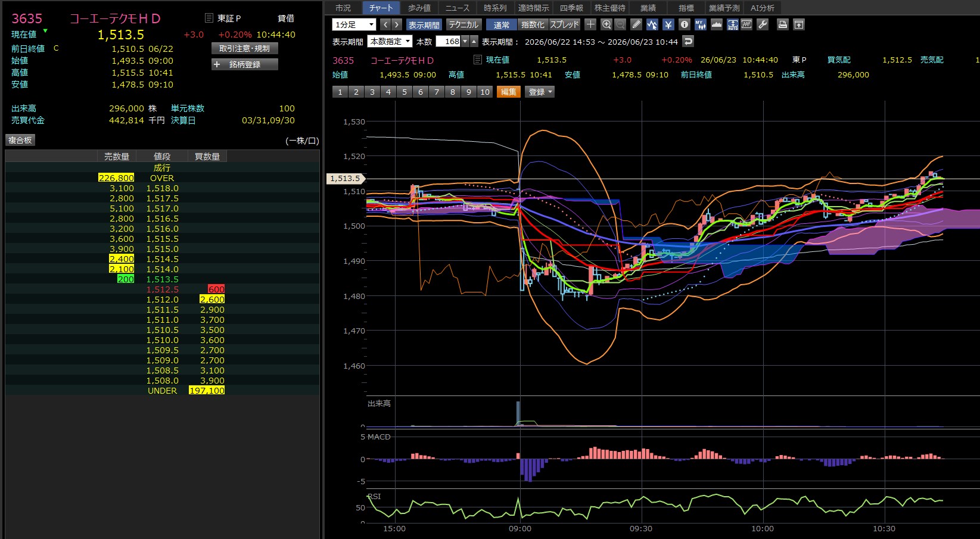Click the OVER sell quantity 226,800
This screenshot has width=980, height=539.
click(x=116, y=178)
